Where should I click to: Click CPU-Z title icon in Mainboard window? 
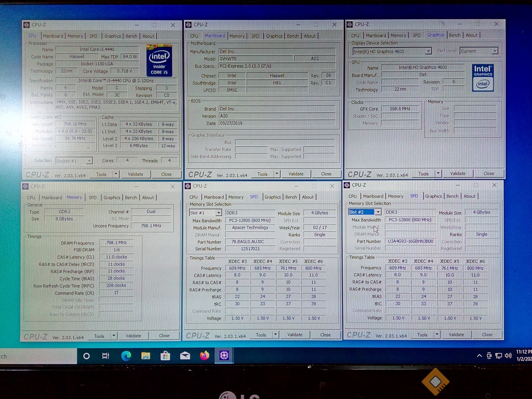coord(189,25)
